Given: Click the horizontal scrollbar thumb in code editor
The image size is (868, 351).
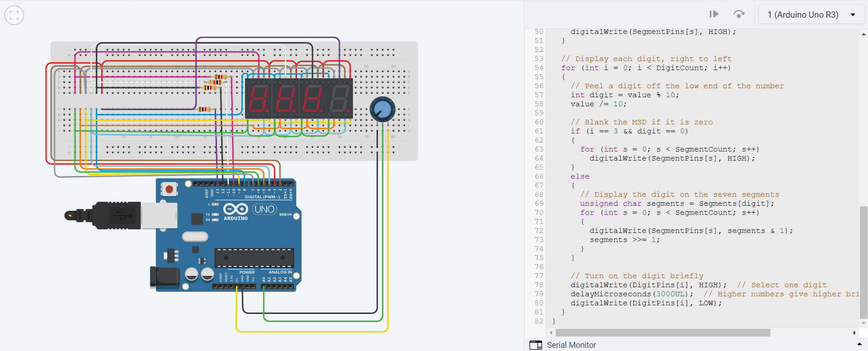Looking at the screenshot, I should pos(663,332).
